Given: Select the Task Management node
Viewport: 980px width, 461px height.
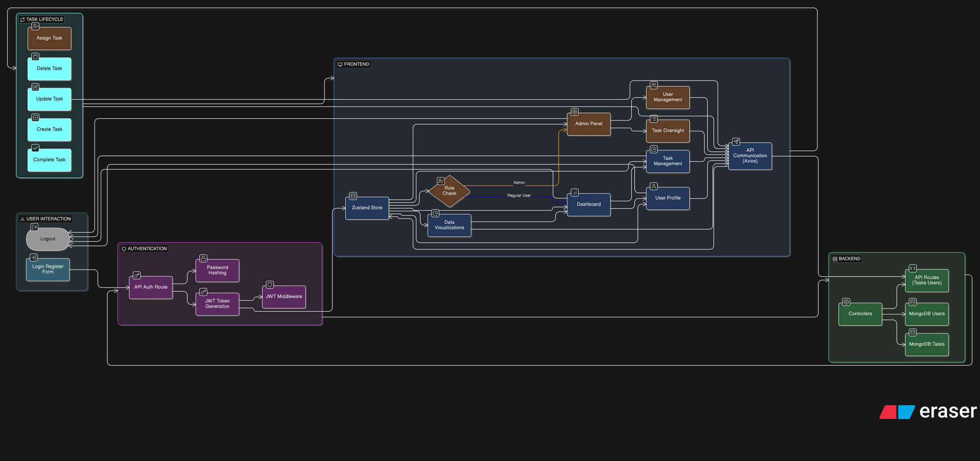Looking at the screenshot, I should [668, 161].
